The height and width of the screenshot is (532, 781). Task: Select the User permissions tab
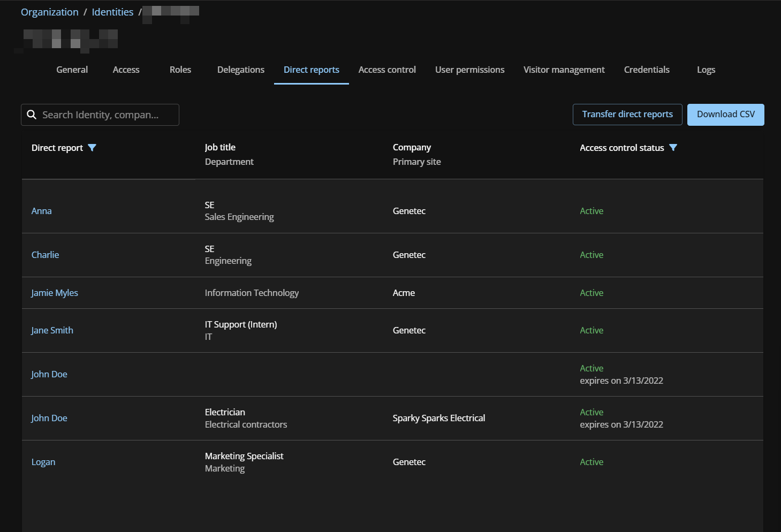coord(469,70)
